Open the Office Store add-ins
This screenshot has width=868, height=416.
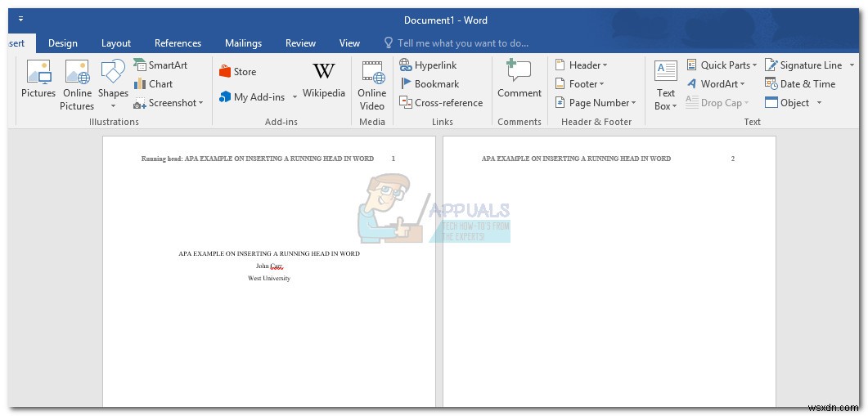237,72
